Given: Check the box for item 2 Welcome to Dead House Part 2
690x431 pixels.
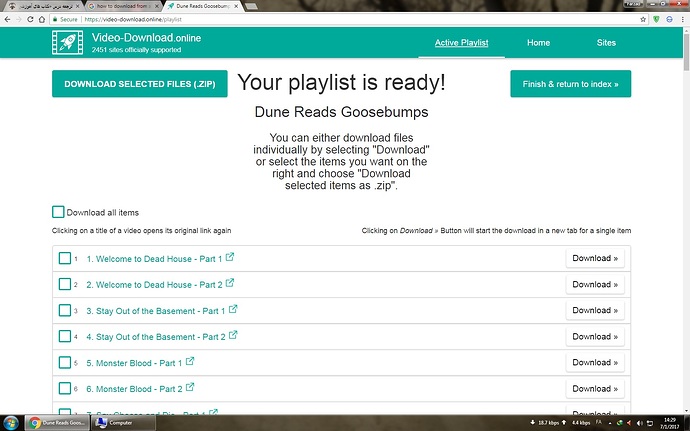Looking at the screenshot, I should point(65,284).
